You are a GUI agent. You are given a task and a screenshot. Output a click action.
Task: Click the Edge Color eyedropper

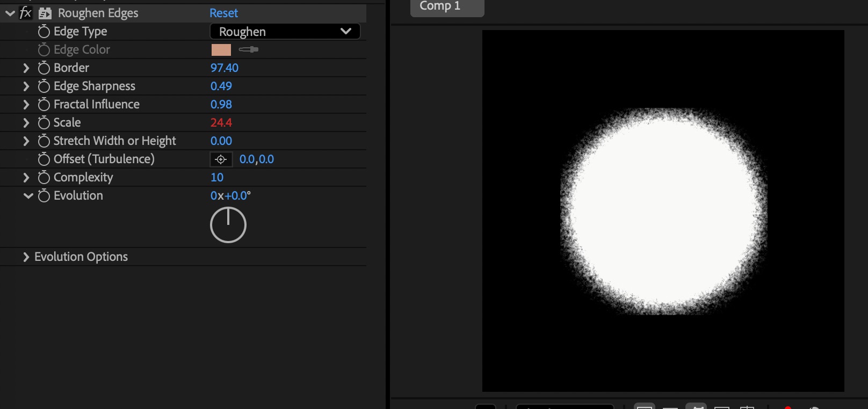[x=248, y=49]
